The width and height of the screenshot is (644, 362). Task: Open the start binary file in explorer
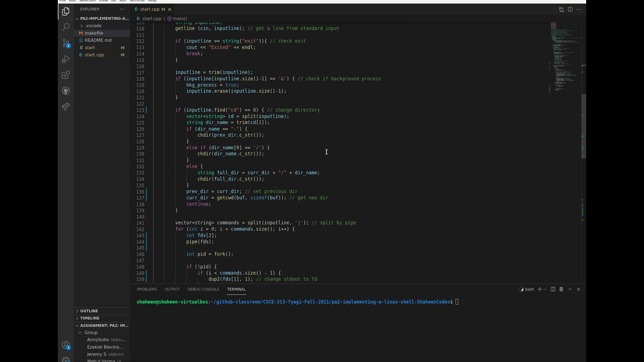click(x=102, y=47)
